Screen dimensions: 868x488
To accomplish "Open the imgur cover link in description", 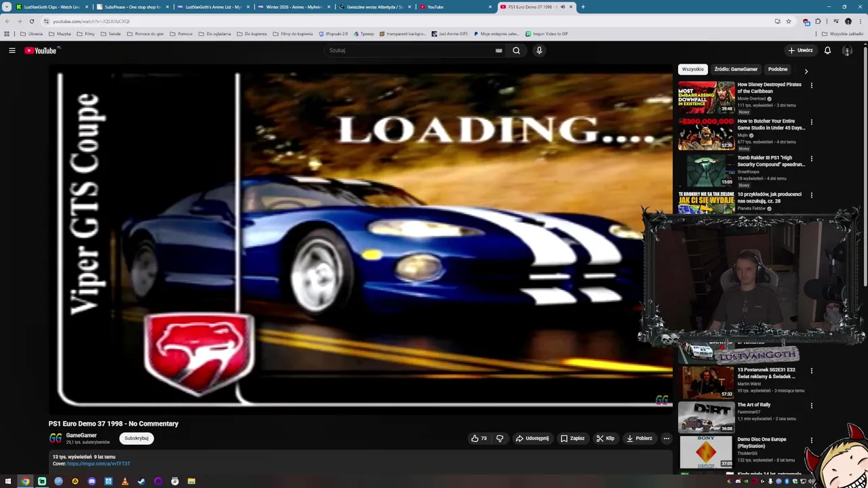I will [98, 464].
